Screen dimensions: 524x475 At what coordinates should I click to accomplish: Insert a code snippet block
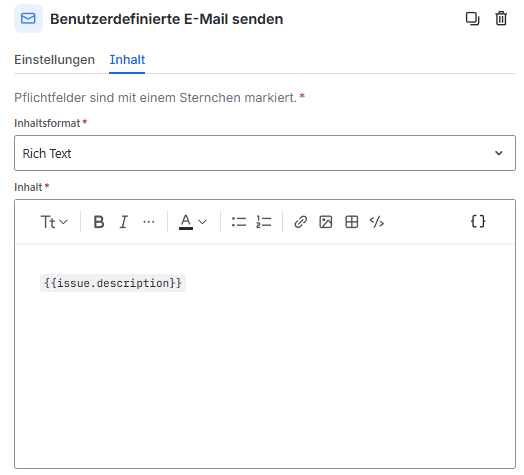(377, 222)
